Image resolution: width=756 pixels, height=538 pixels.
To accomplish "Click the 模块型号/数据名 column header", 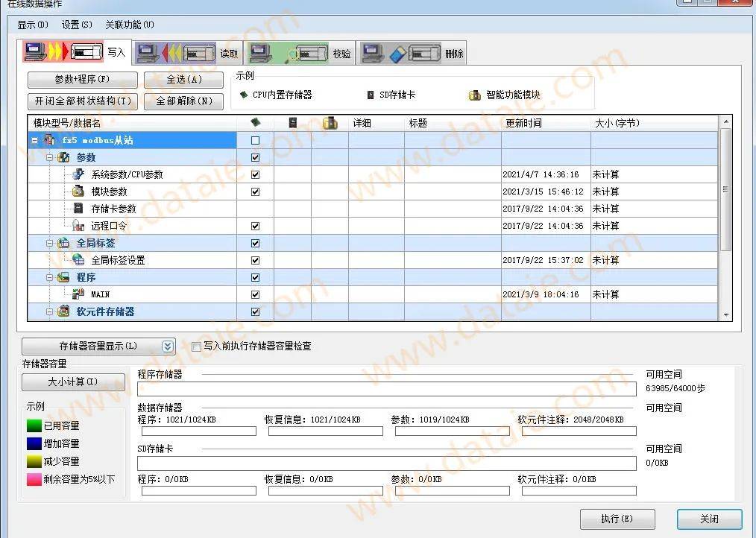I will coord(133,124).
